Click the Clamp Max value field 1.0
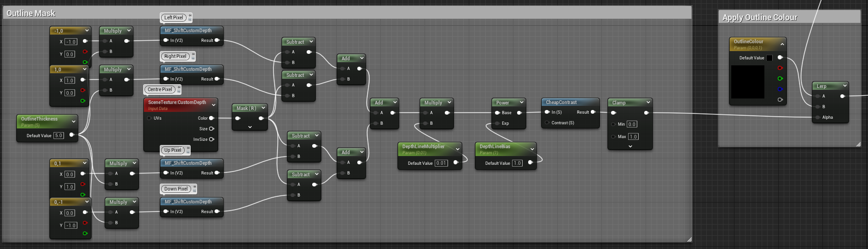Image resolution: width=868 pixels, height=249 pixels. 634,137
